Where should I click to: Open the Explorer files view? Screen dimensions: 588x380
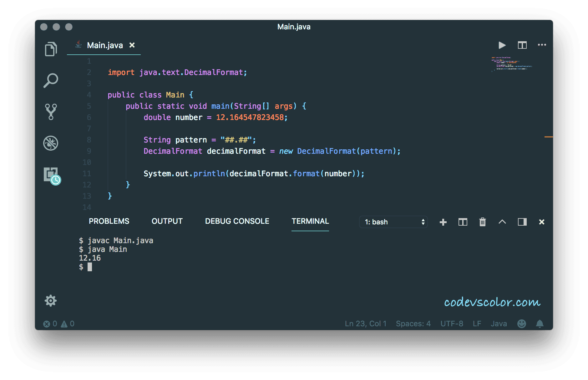(51, 49)
